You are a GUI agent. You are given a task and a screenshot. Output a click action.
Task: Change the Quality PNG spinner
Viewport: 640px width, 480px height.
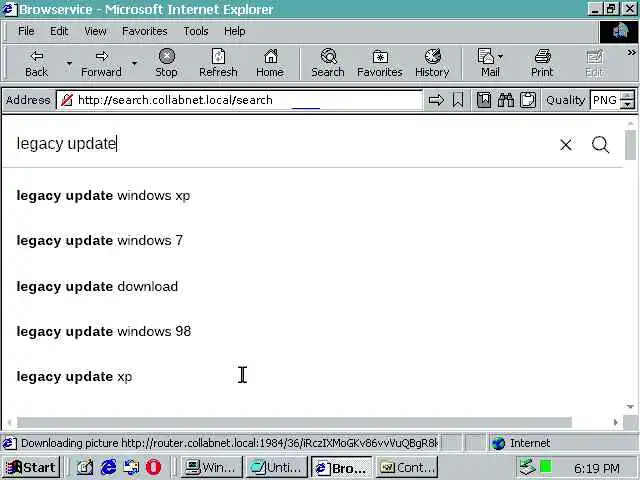pyautogui.click(x=627, y=100)
